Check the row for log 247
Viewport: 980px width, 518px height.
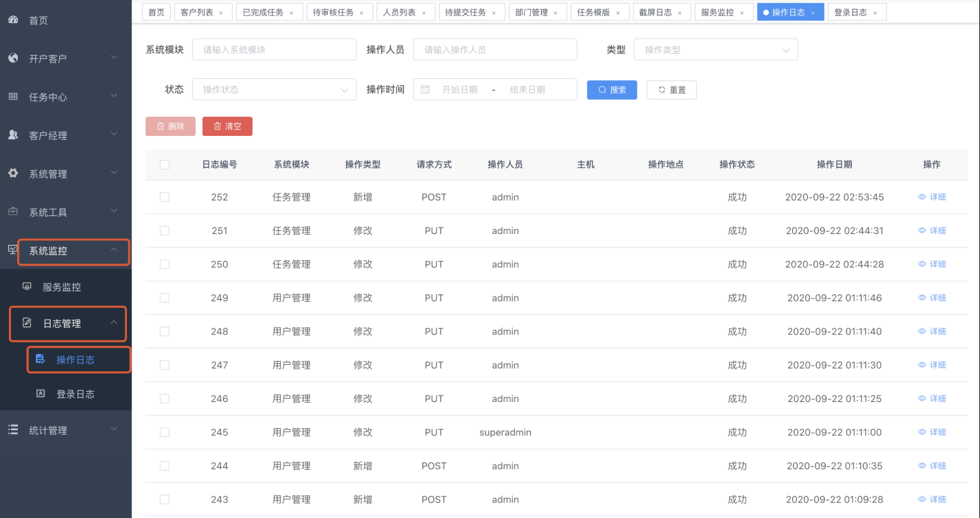pos(165,365)
